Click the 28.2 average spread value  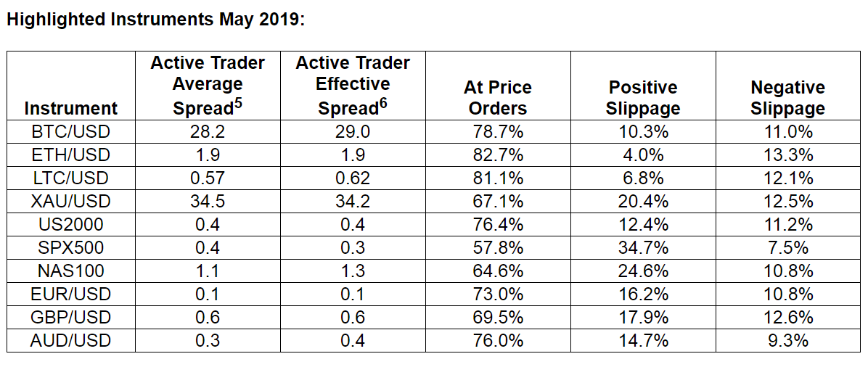(x=208, y=132)
